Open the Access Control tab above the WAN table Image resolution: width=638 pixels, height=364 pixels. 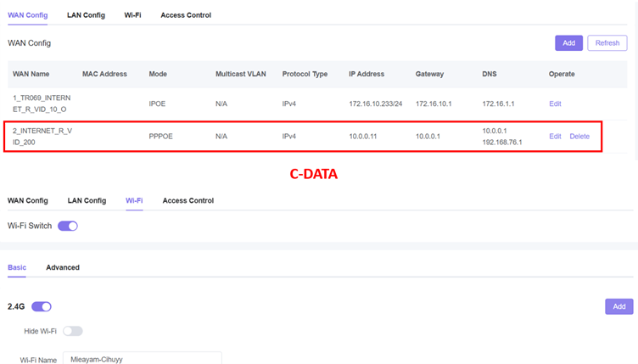[x=186, y=15]
